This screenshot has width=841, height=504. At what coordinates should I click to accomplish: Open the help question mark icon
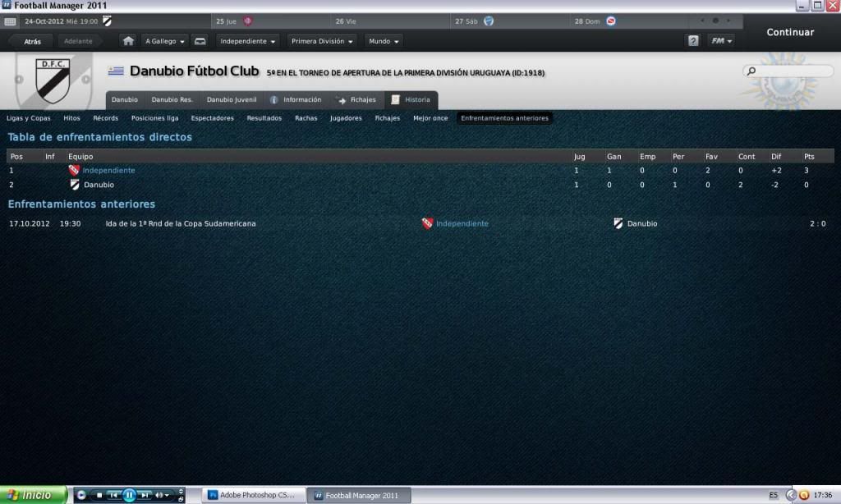point(693,41)
